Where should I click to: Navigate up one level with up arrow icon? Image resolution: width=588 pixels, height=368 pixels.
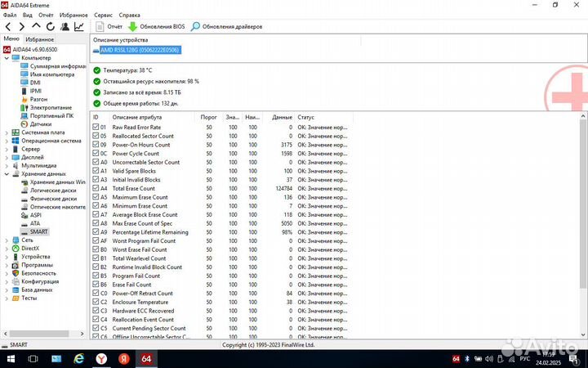pos(36,26)
